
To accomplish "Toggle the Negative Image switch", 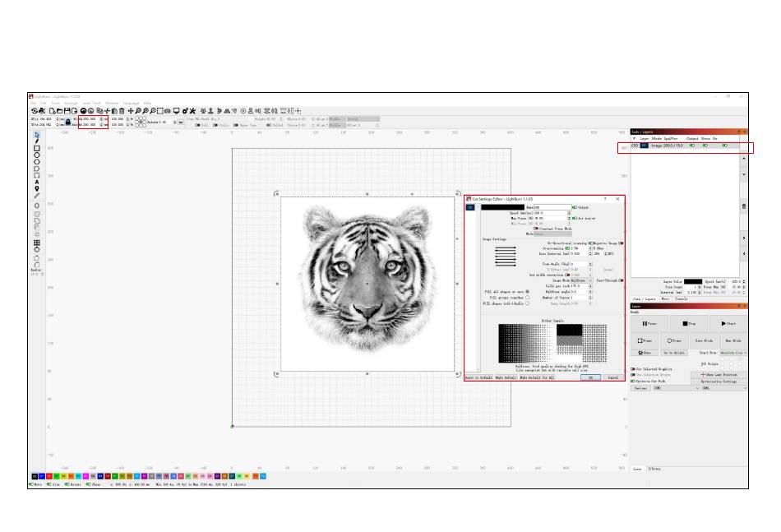I will point(620,243).
